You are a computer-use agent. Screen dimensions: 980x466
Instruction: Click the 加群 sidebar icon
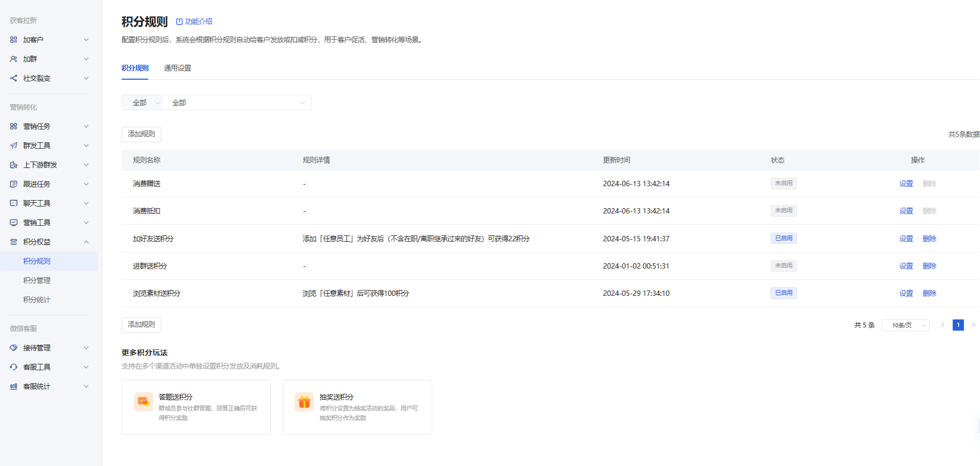pyautogui.click(x=13, y=59)
